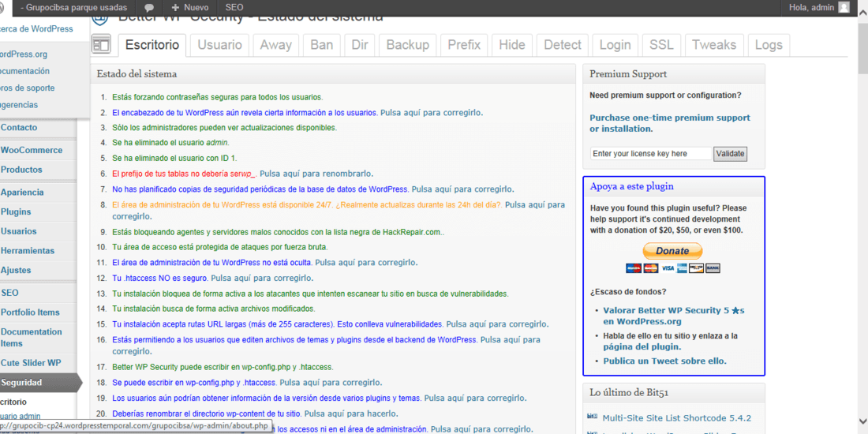Click the Bit51 icon beside Multi-Site Site List
This screenshot has height=434, width=868.
(x=593, y=417)
